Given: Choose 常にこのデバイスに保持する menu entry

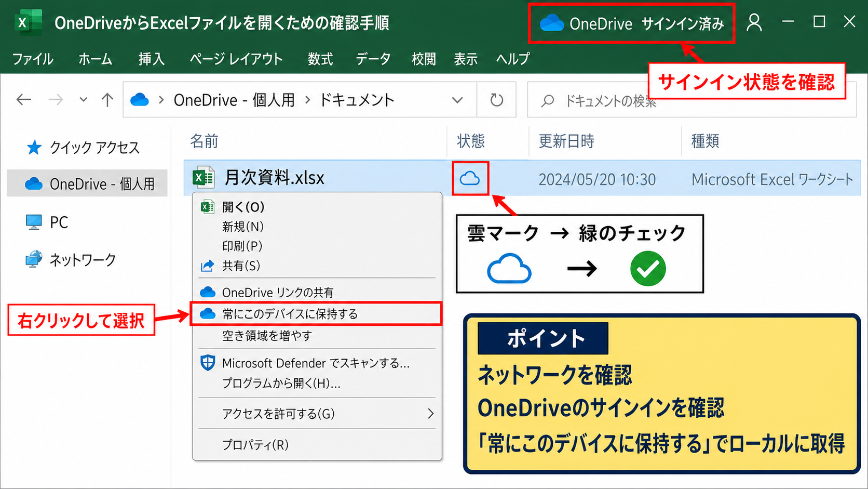Looking at the screenshot, I should pos(317,314).
